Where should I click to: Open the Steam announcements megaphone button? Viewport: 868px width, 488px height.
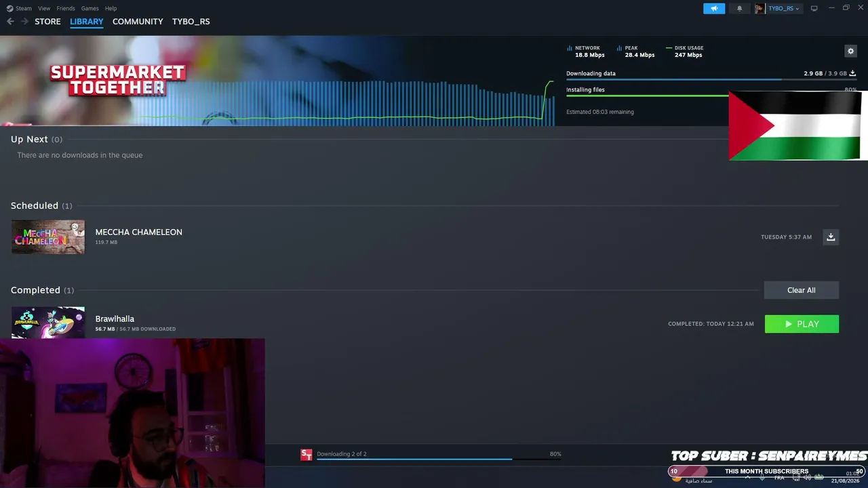(x=713, y=8)
